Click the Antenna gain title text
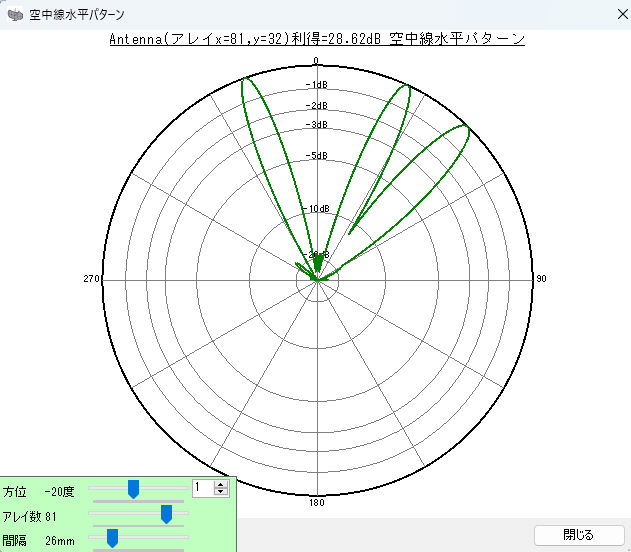 coord(316,39)
